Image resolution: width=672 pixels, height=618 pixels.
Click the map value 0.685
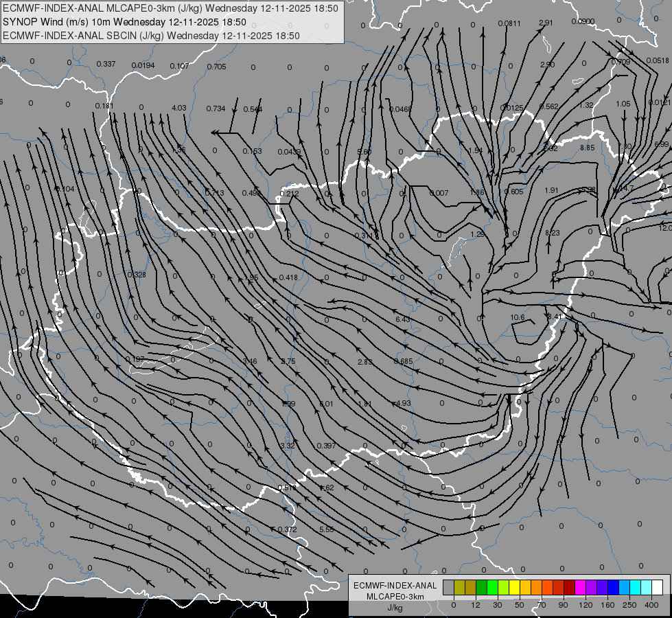tap(404, 361)
